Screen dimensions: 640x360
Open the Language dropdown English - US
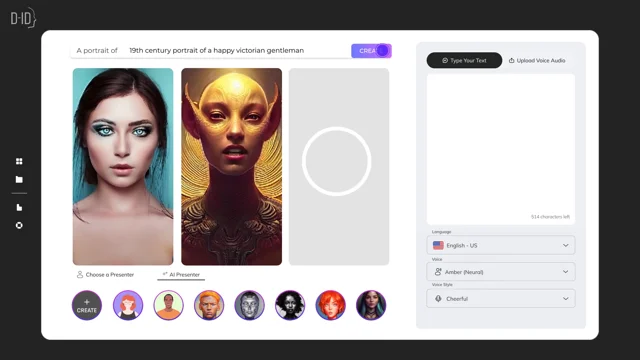pos(501,245)
